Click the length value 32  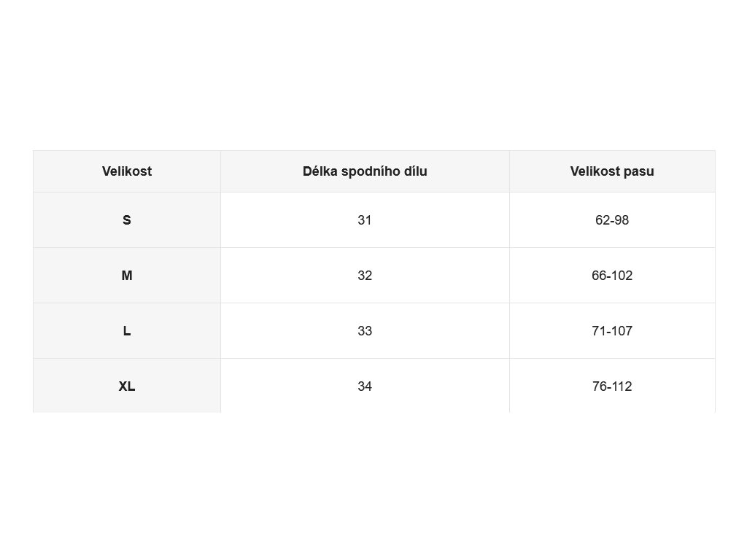[x=365, y=275]
